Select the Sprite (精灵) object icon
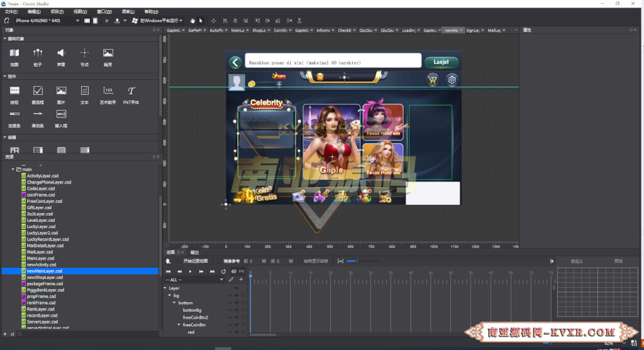This screenshot has width=644, height=350. pyautogui.click(x=108, y=53)
